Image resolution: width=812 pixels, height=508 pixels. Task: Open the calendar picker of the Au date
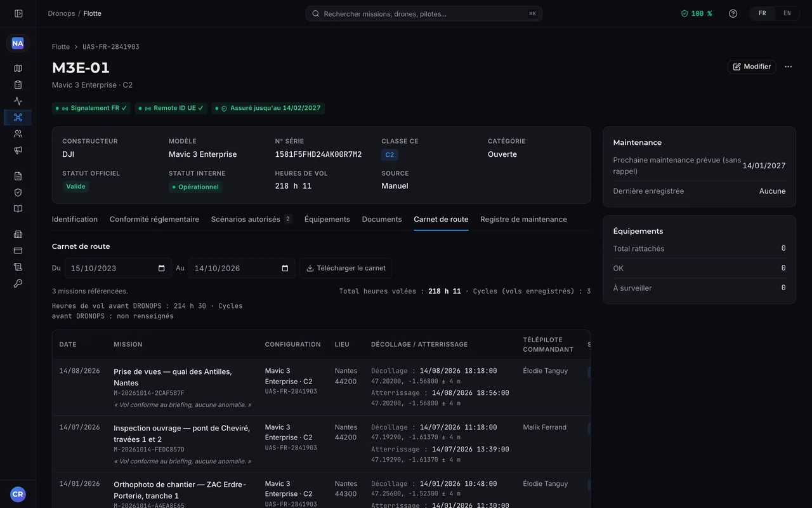285,269
